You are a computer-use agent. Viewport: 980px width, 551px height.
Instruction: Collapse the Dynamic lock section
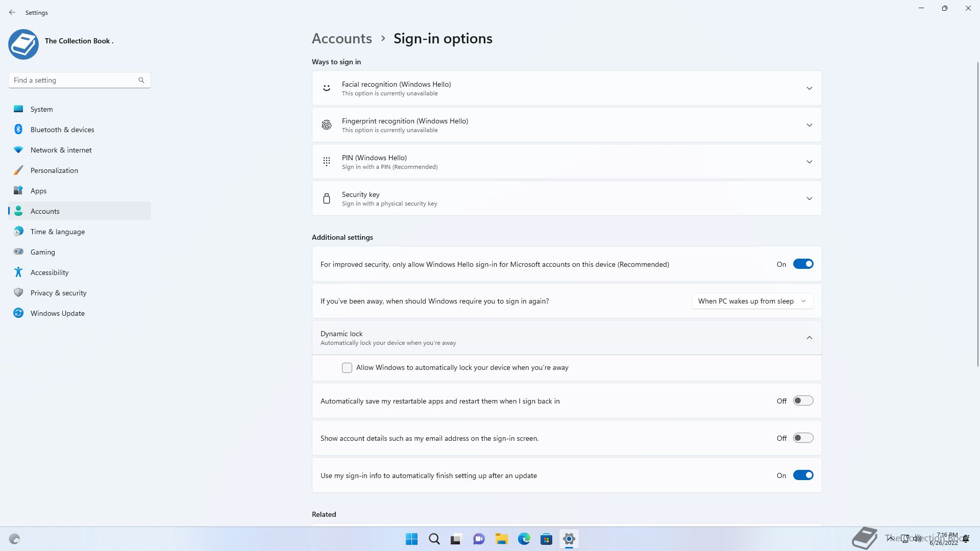[809, 338]
